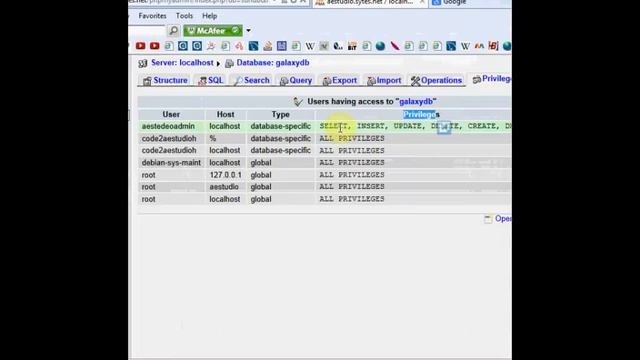640x360 pixels.
Task: Click the "%" host cell
Action: tap(225, 139)
